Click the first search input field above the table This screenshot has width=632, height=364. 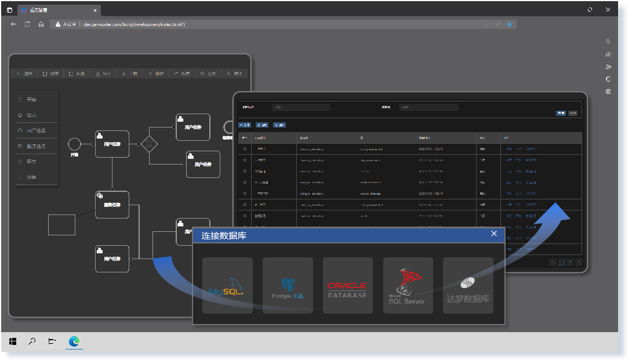[300, 107]
